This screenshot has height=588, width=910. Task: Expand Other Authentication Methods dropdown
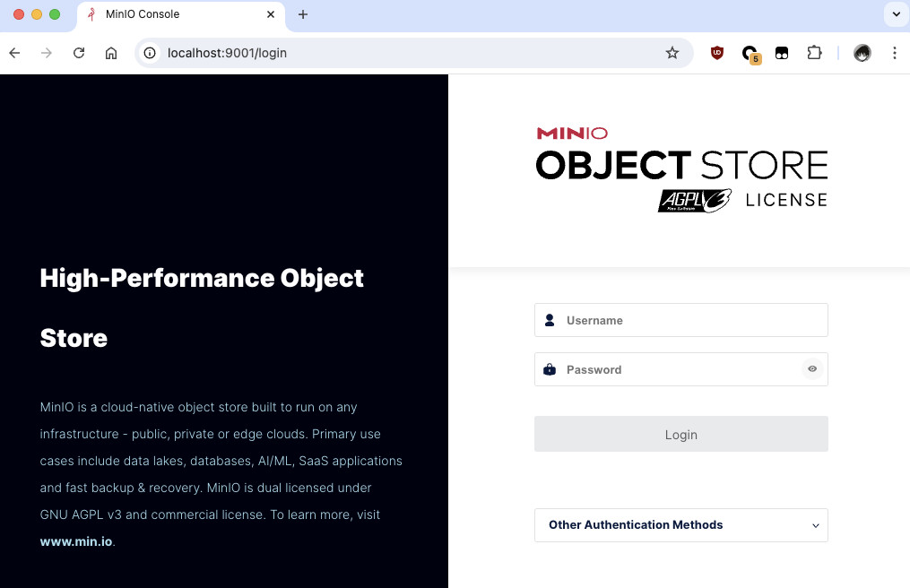coord(680,524)
